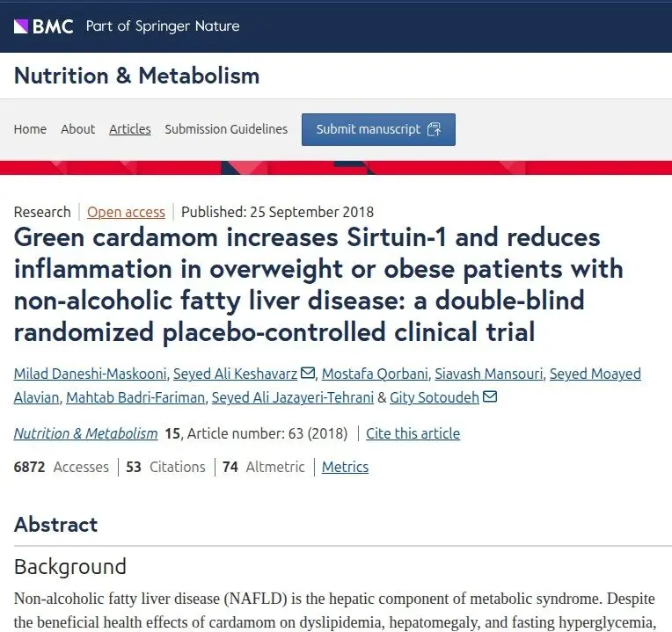Open the Home navigation item
672x632 pixels.
[x=30, y=129]
